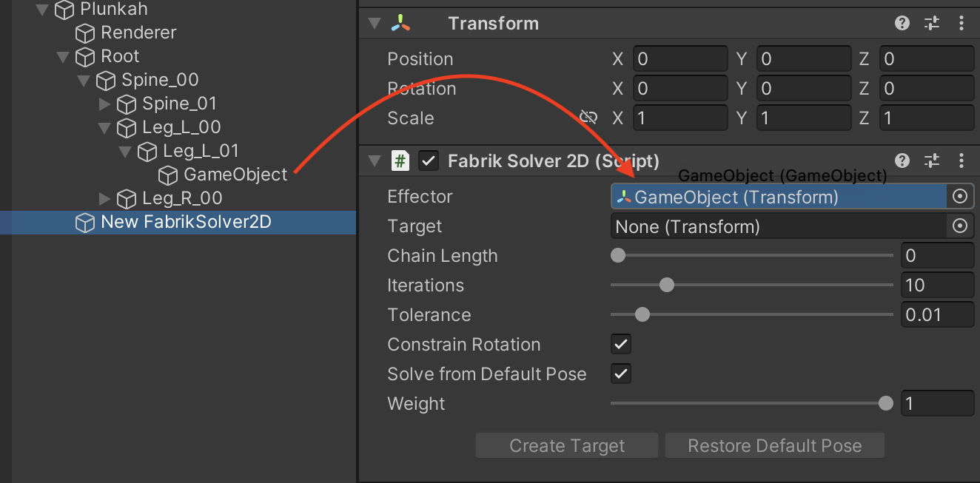Click the Create Target button
Screen dimensions: 980x483
click(x=567, y=446)
